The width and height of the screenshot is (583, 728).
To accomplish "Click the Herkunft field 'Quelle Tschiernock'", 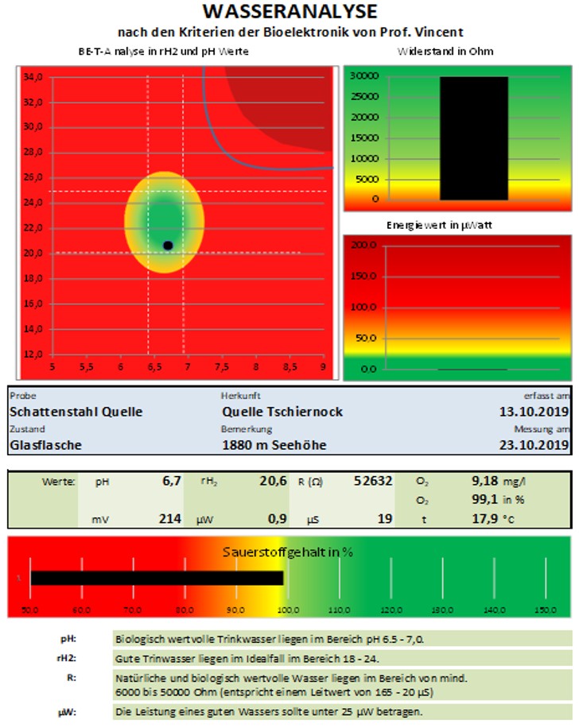I will [282, 412].
